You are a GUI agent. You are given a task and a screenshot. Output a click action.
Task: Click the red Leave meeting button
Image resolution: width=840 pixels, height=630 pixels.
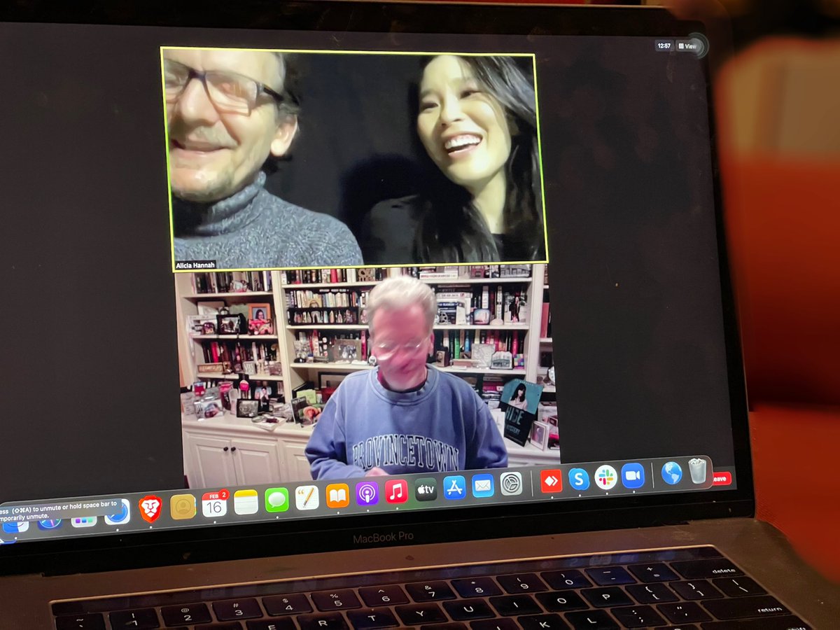721,479
